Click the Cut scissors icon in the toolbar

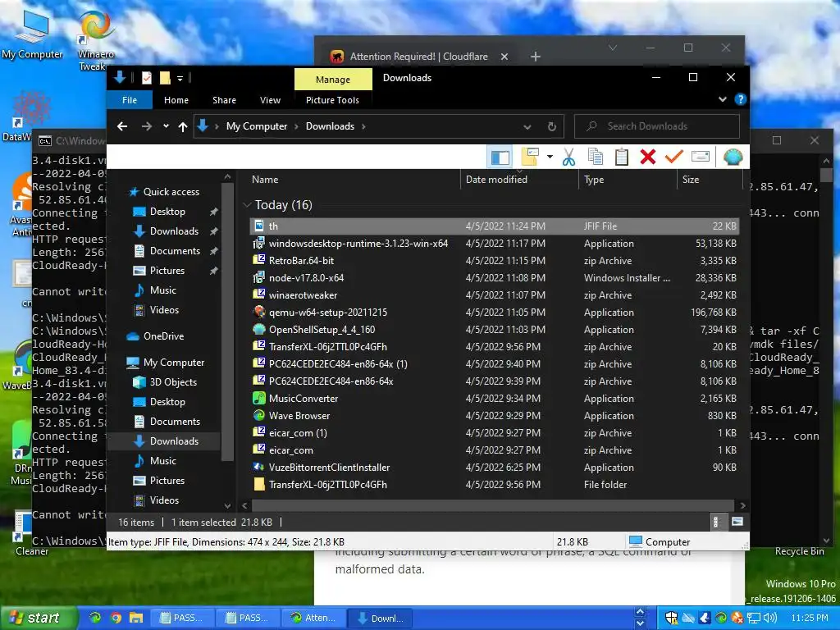tap(569, 157)
